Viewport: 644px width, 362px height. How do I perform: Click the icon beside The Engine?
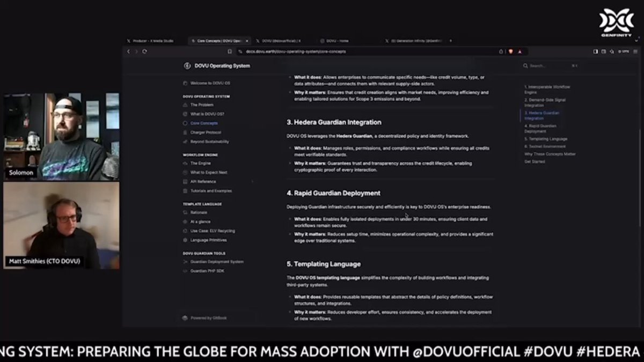click(185, 163)
